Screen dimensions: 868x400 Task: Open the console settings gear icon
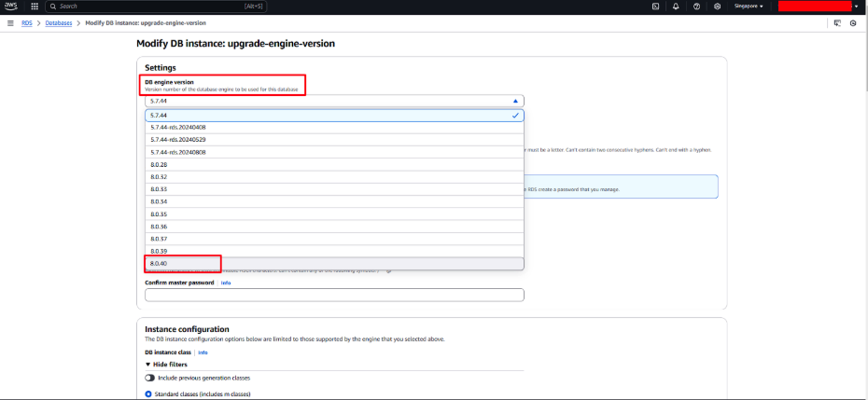(718, 7)
